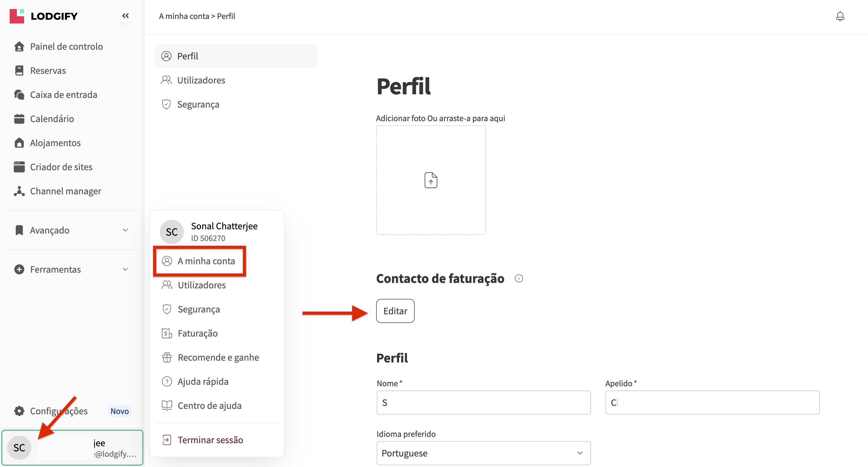Go to Calendário in sidebar
Viewport: 868px width, 467px height.
(52, 119)
